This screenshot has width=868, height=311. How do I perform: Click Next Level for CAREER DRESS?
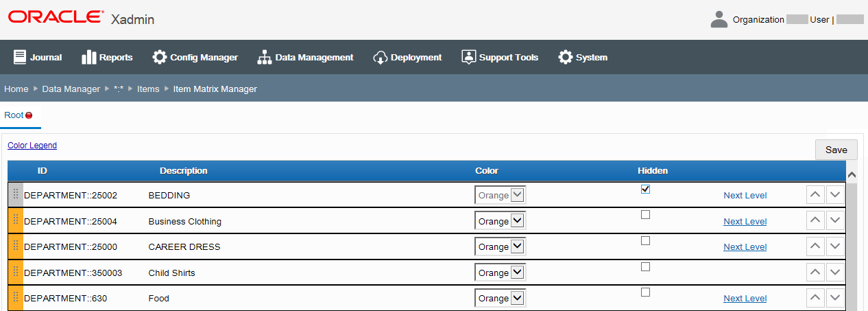[745, 246]
